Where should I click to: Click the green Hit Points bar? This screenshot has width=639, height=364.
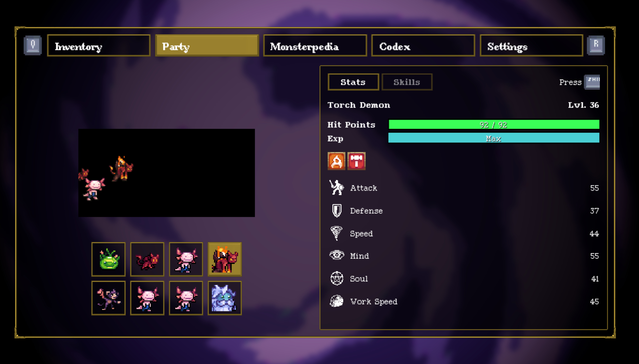point(494,125)
